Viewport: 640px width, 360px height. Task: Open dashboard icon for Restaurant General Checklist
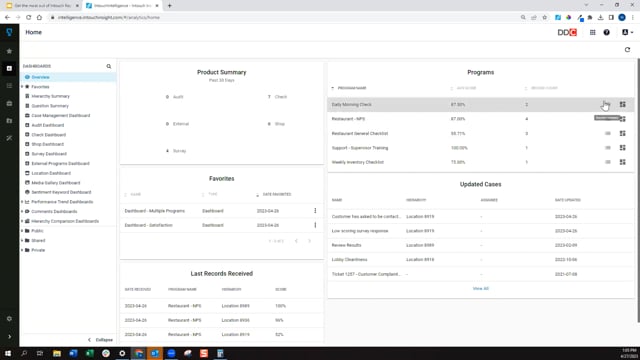(x=622, y=133)
